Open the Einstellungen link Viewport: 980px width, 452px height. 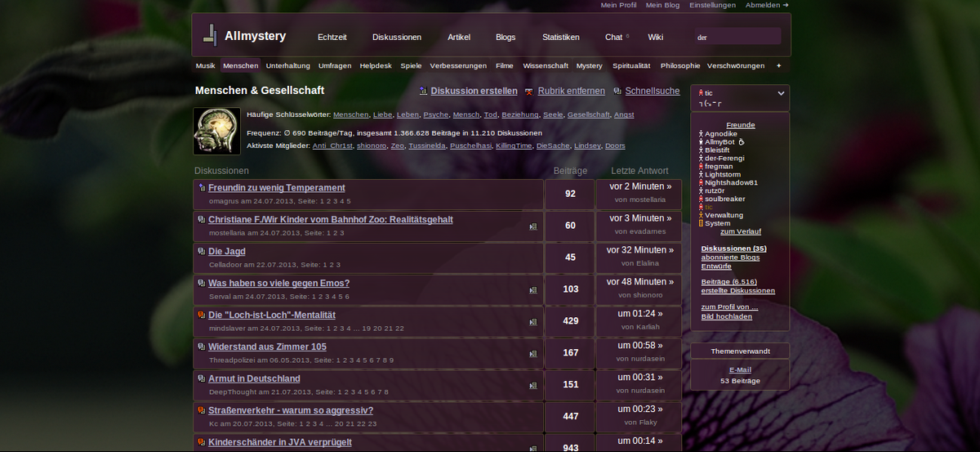(712, 5)
